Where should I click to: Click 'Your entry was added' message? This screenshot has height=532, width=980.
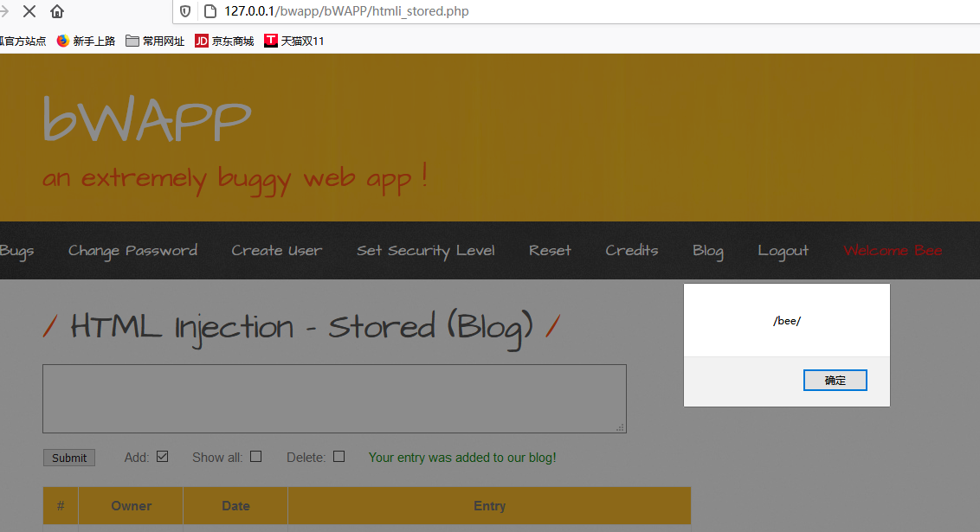462,458
